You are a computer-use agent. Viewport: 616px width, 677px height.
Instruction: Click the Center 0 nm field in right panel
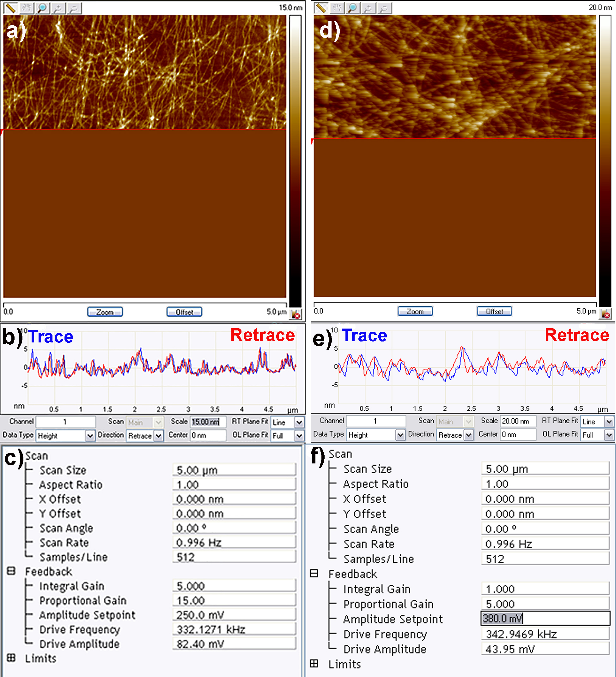[x=518, y=435]
